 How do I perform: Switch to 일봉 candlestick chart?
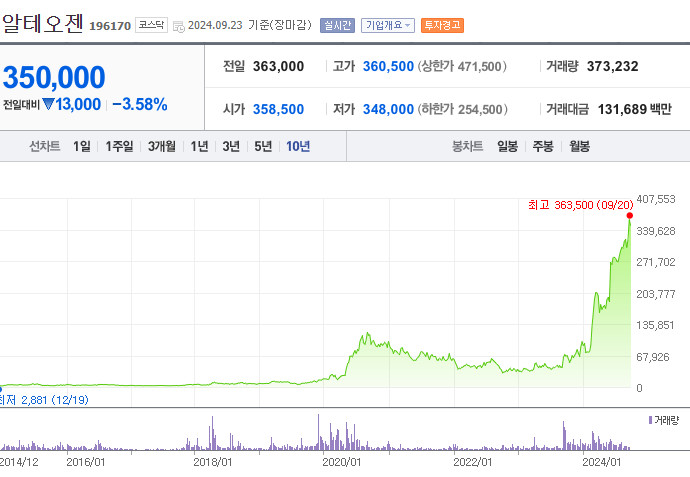507,146
